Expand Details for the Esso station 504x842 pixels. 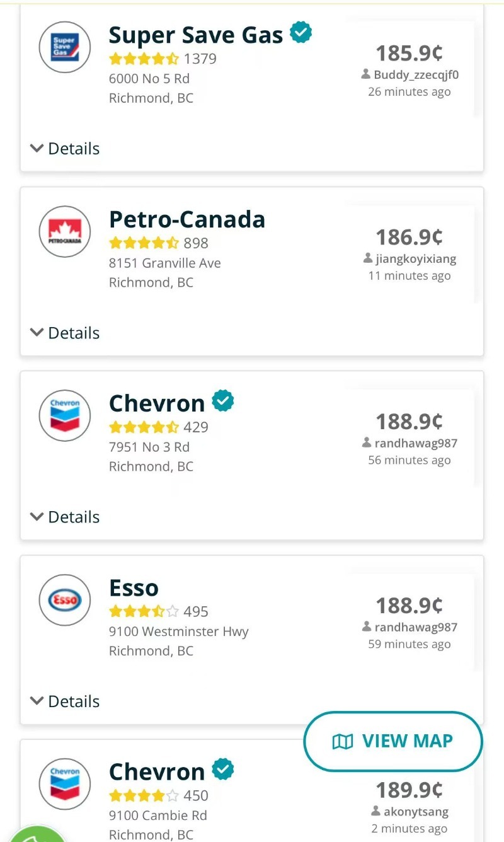pyautogui.click(x=65, y=701)
